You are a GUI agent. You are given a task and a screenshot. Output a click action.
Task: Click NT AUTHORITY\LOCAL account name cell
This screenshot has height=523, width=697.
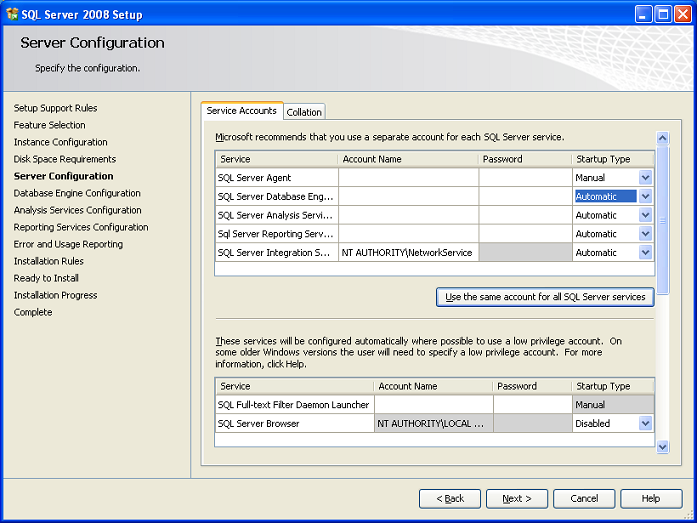pyautogui.click(x=434, y=423)
